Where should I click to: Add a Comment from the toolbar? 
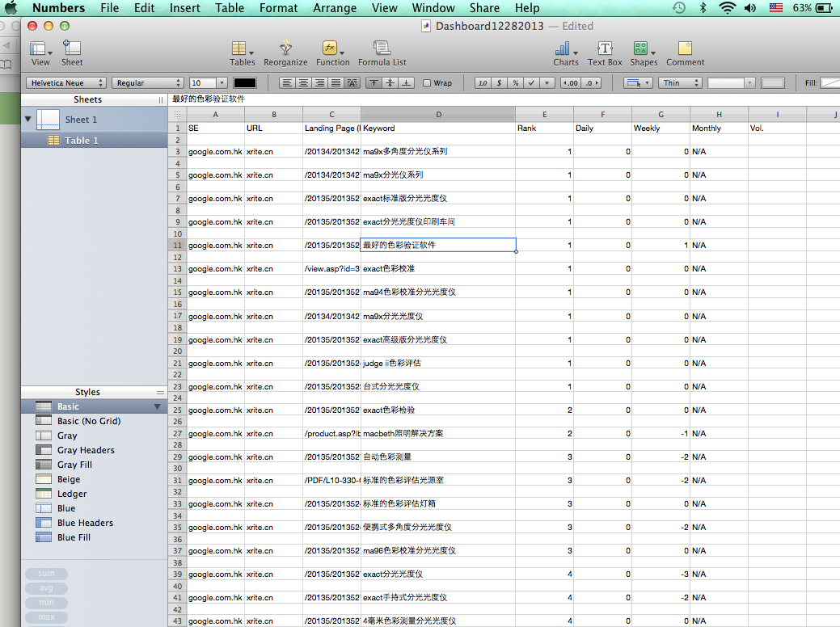685,52
